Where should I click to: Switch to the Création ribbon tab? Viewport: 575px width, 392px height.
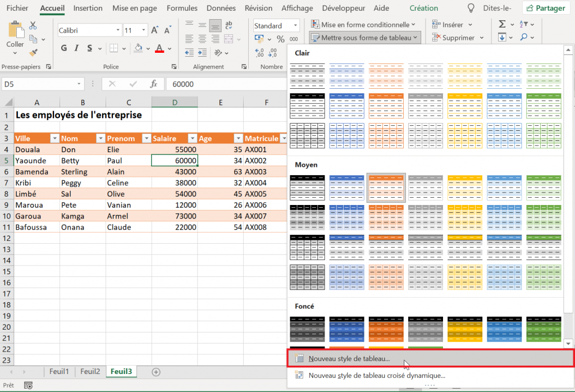[x=423, y=8]
